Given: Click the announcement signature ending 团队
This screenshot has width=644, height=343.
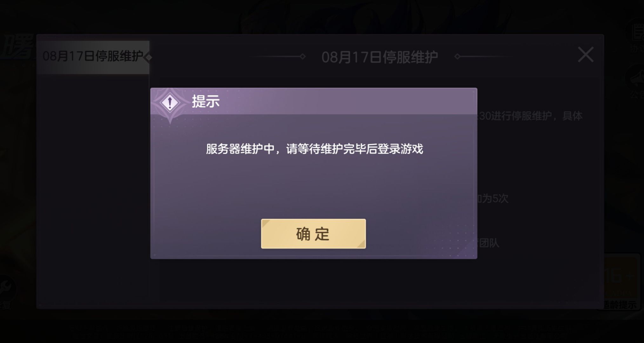Looking at the screenshot, I should click(x=488, y=243).
